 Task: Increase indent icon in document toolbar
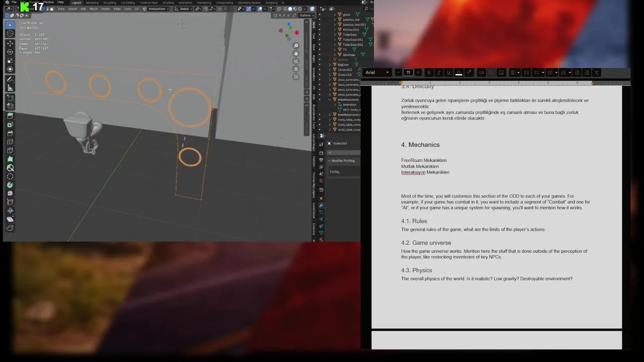point(587,72)
